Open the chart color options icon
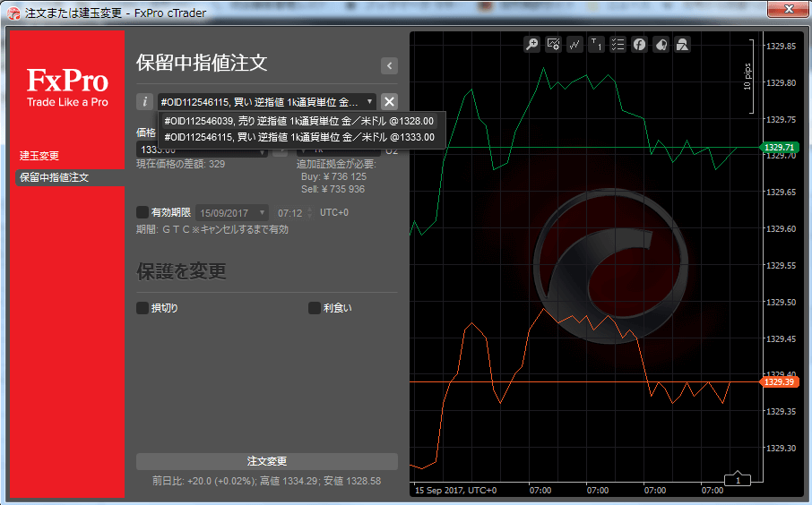812x505 pixels. pyautogui.click(x=661, y=45)
